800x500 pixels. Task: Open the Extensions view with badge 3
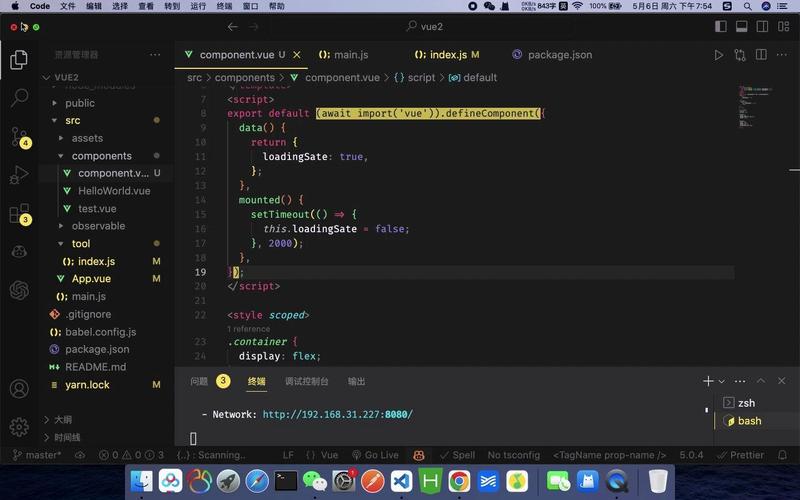pos(20,214)
